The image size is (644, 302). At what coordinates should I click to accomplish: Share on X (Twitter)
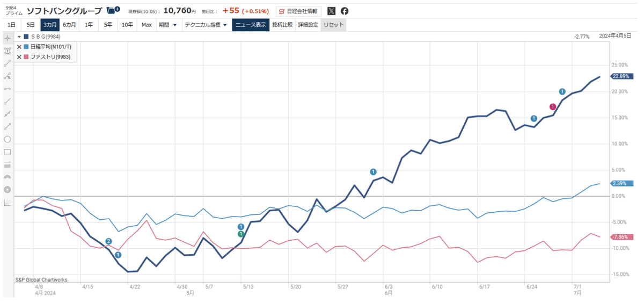click(x=332, y=11)
